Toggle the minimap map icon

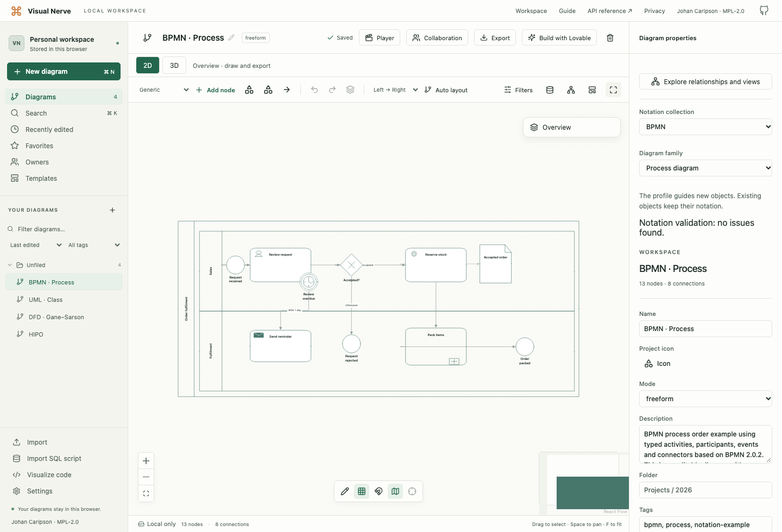(x=395, y=491)
